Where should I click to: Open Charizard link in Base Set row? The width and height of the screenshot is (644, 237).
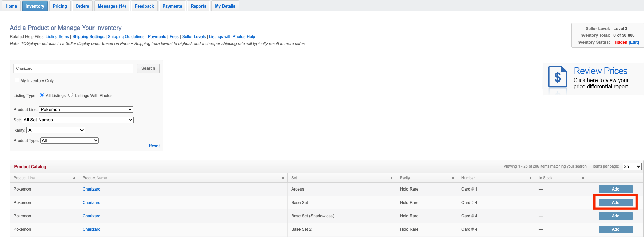[x=91, y=203]
